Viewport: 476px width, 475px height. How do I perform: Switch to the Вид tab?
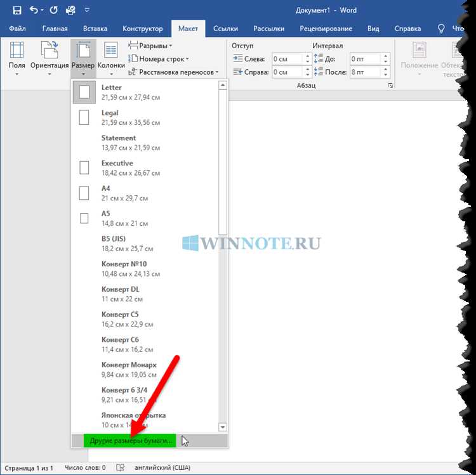373,29
